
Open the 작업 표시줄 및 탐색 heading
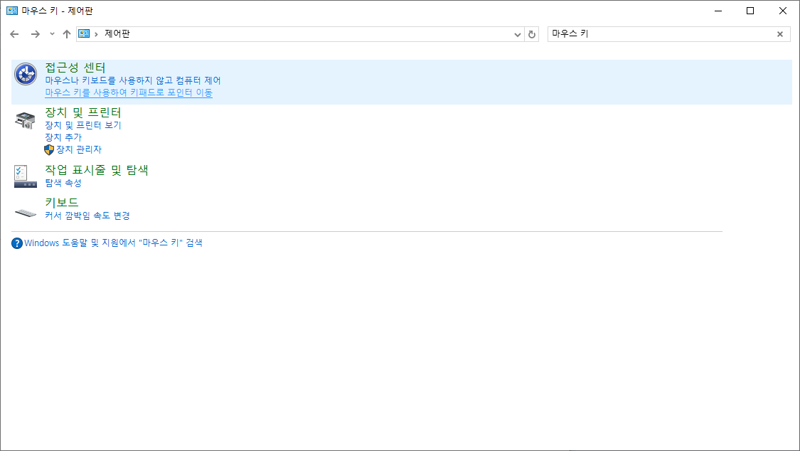pyautogui.click(x=96, y=170)
